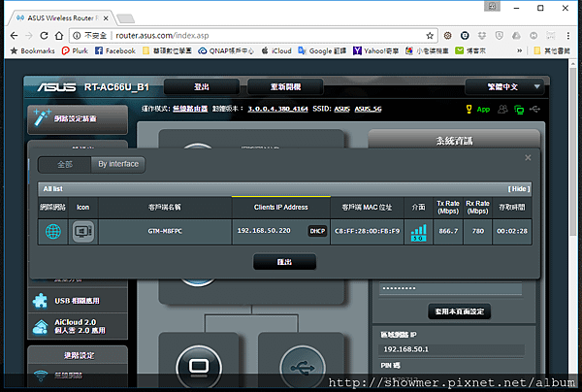This screenshot has width=582, height=392.
Task: Sort by Tx Rate column header
Action: point(448,207)
